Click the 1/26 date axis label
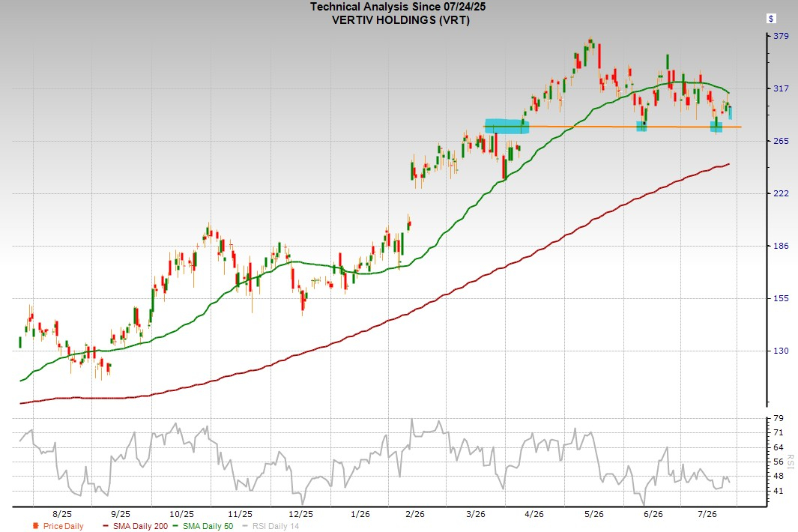 tap(360, 514)
